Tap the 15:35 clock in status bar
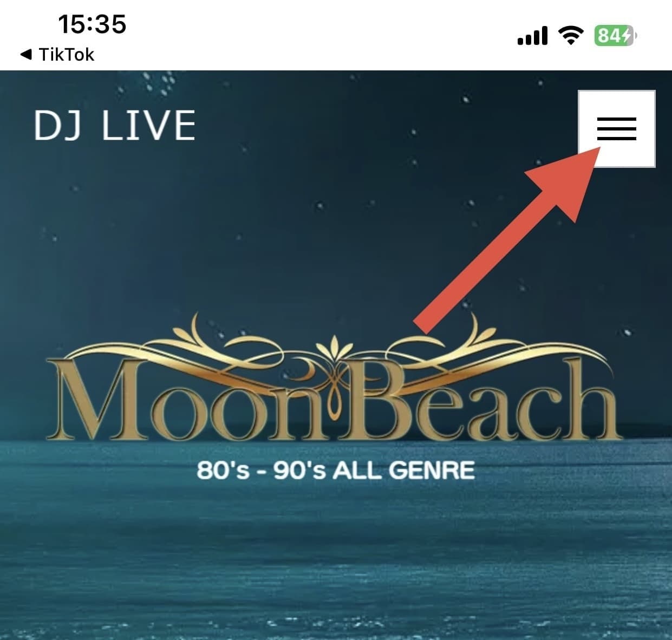The height and width of the screenshot is (640, 672). pyautogui.click(x=92, y=24)
